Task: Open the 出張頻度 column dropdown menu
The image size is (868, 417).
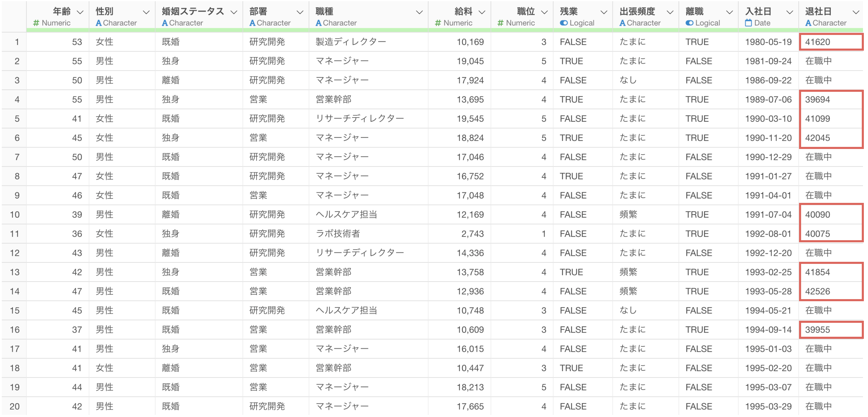Action: [670, 12]
